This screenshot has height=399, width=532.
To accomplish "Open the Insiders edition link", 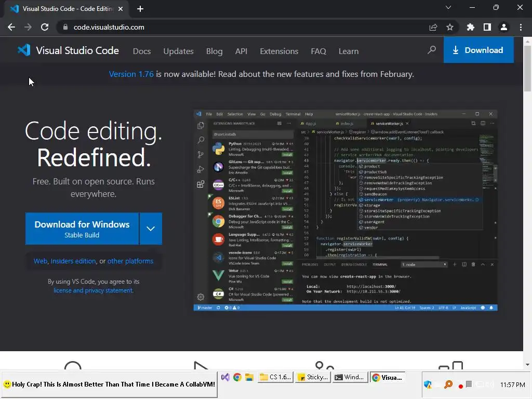I will tap(73, 261).
